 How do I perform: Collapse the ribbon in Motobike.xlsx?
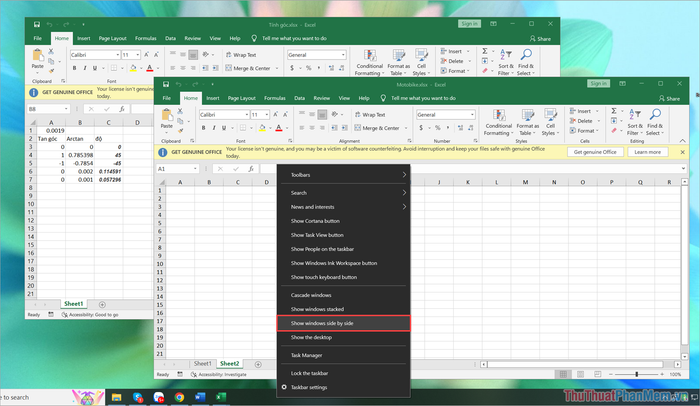[682, 141]
